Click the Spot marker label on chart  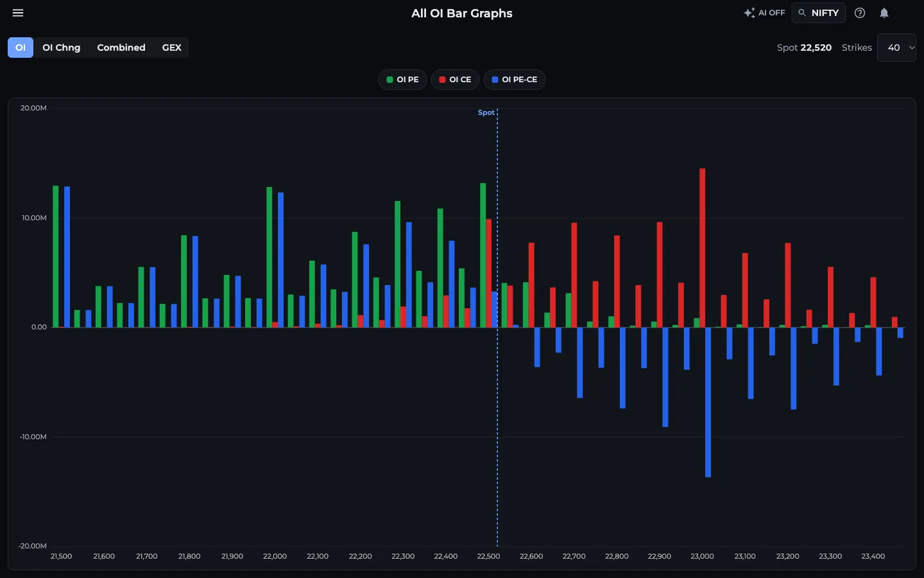pos(486,112)
